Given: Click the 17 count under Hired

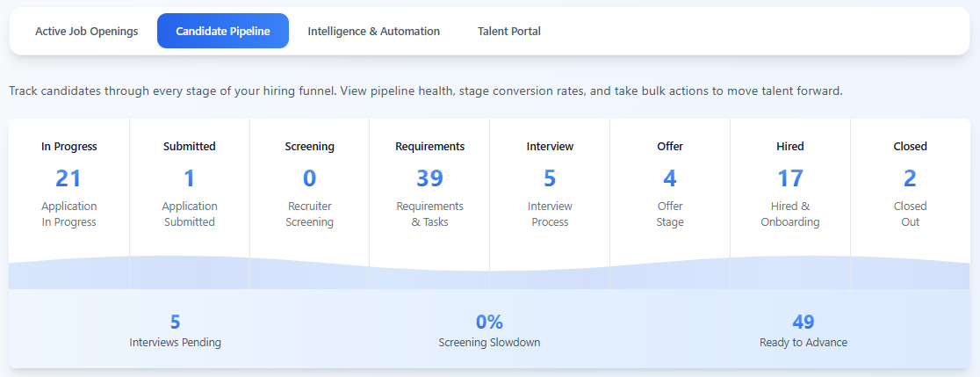Looking at the screenshot, I should [x=790, y=178].
